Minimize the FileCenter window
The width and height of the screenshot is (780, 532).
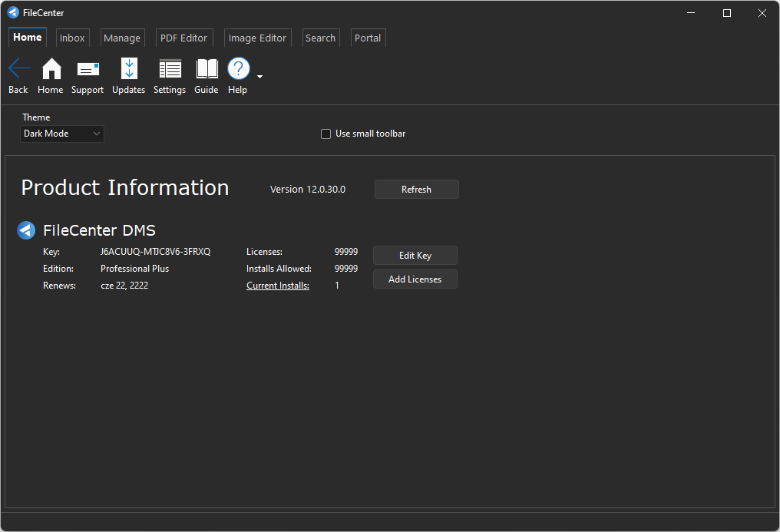pos(691,13)
